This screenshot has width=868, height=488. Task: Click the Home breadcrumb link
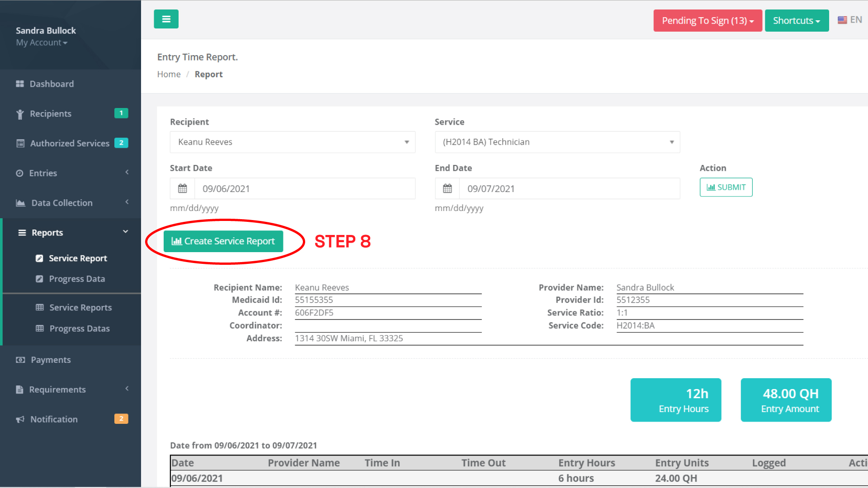point(169,74)
